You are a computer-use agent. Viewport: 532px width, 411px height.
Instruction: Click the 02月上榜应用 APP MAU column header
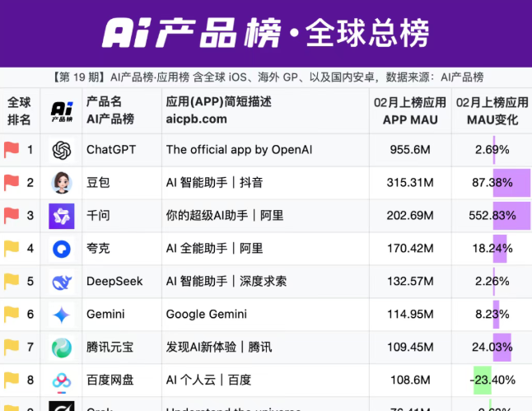click(x=410, y=111)
